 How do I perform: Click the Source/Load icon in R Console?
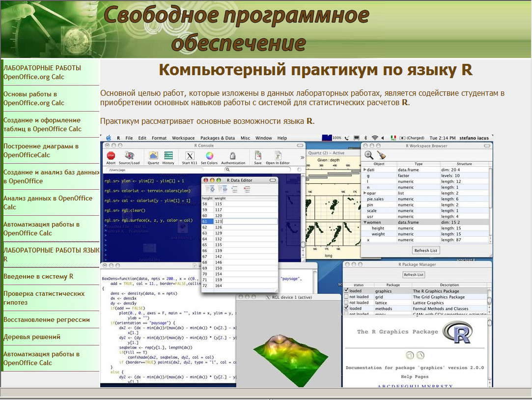click(129, 156)
